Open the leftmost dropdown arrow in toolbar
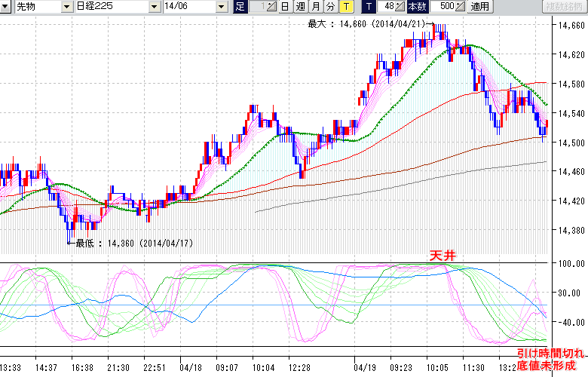Screen dimensions: 588x377 [5, 7]
